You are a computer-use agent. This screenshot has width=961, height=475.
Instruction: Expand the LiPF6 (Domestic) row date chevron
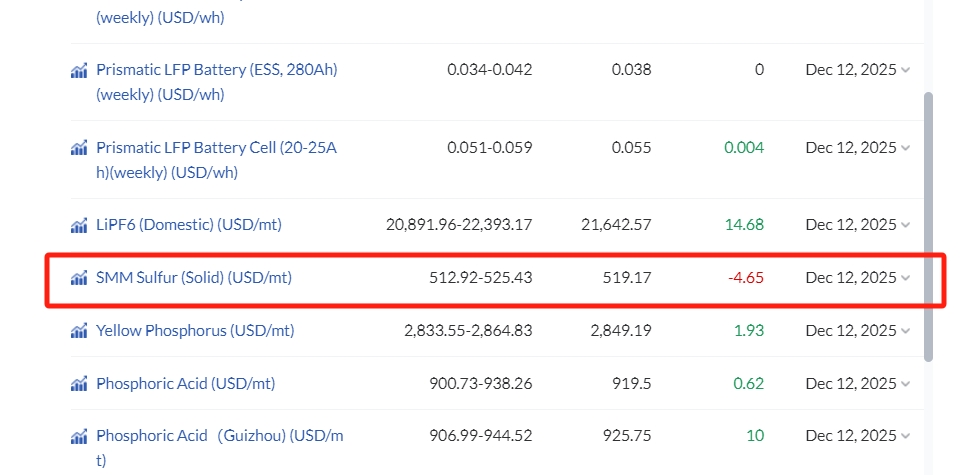point(905,225)
